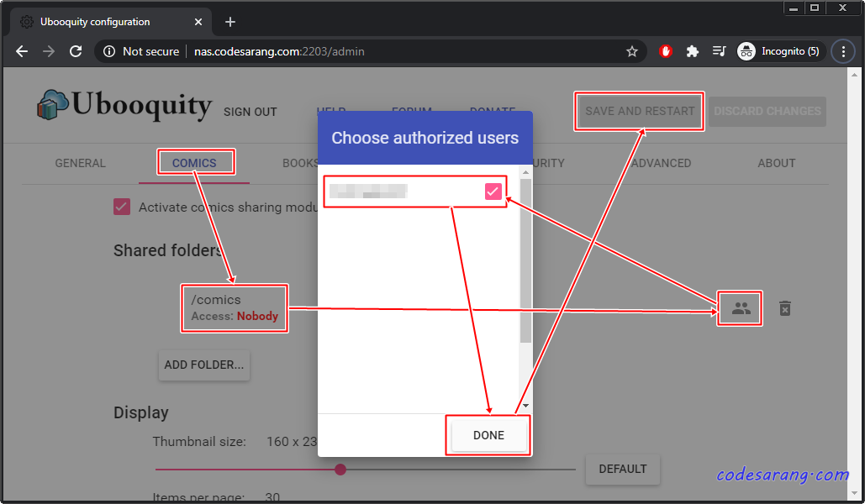Screen dimensions: 865x504
Task: Click the page scroll up arrow
Action: coord(855,75)
